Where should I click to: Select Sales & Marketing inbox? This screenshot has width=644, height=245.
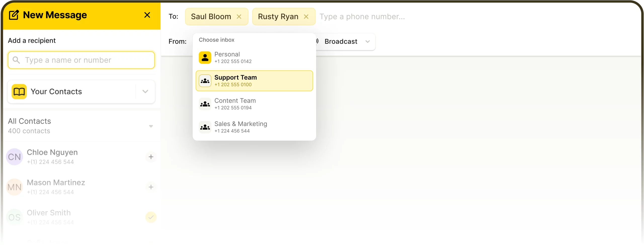(x=254, y=127)
